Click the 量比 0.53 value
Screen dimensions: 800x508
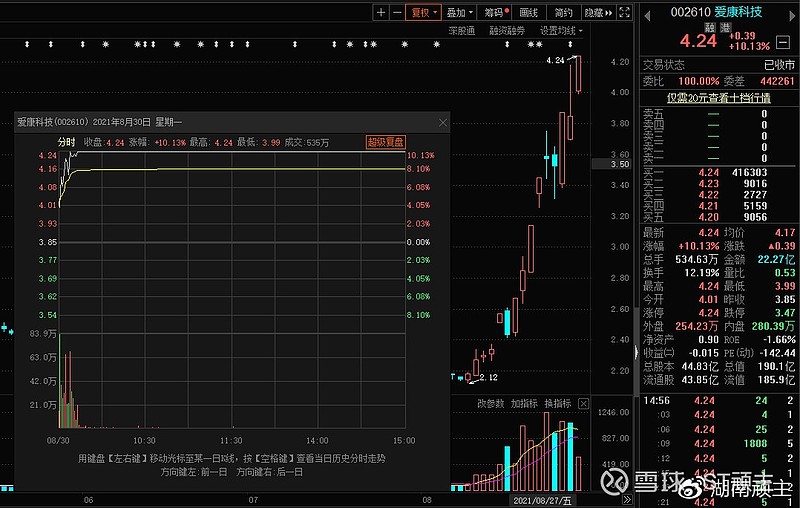(785, 273)
